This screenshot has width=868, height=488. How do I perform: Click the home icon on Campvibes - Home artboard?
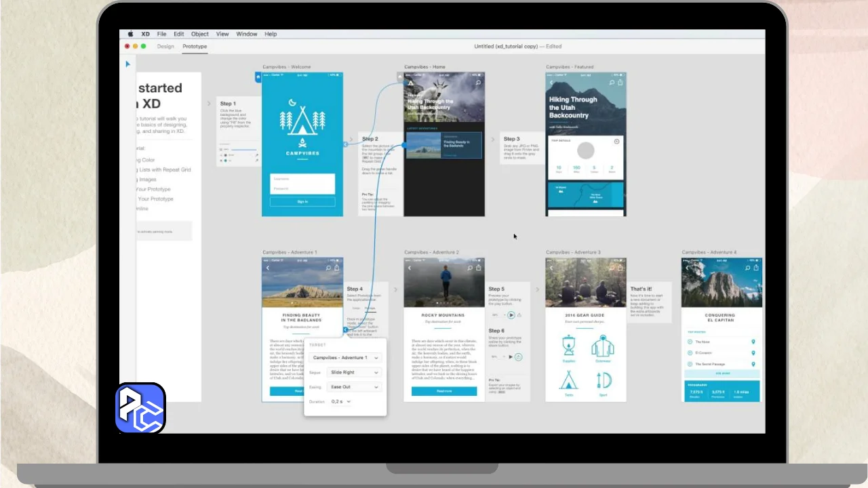tap(400, 77)
